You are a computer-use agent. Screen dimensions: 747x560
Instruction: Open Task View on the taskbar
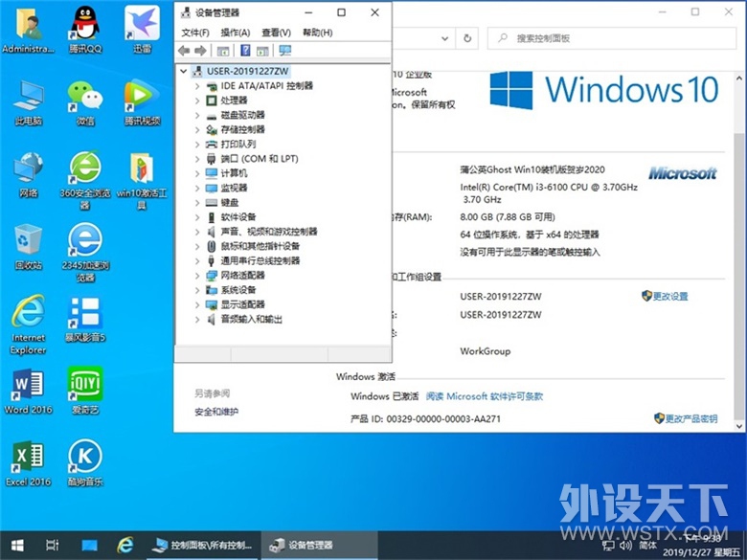53,546
